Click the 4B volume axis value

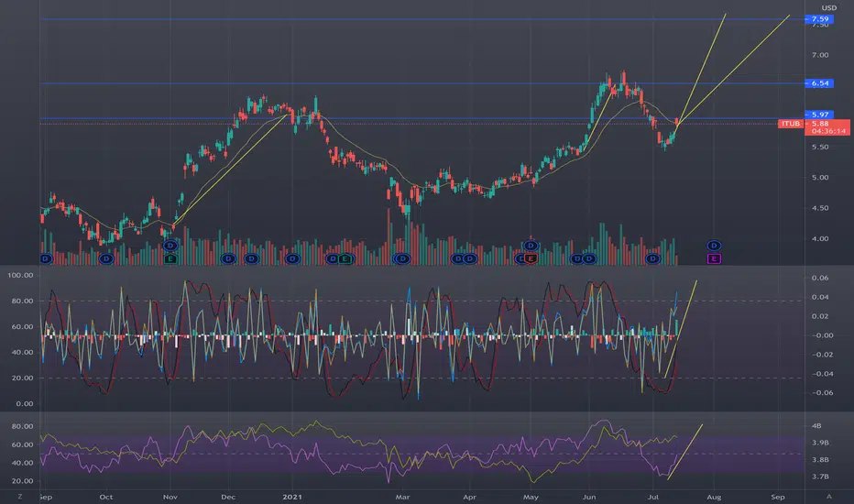(816, 426)
